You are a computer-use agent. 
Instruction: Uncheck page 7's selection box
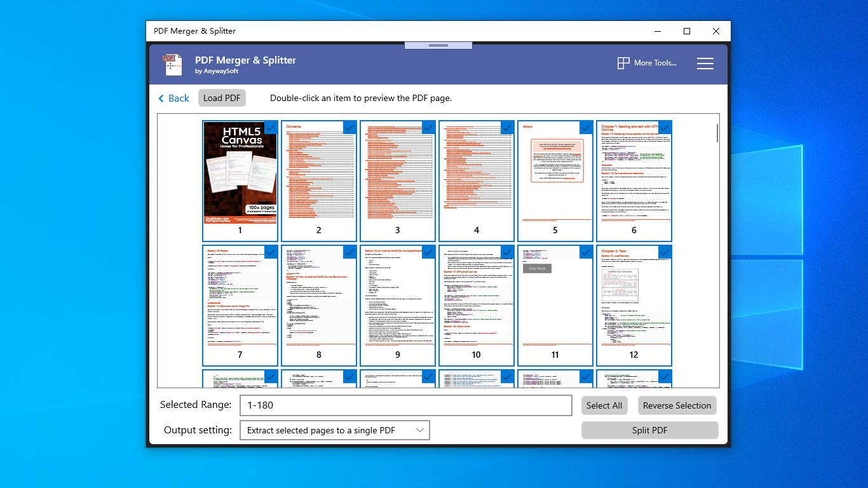(271, 252)
